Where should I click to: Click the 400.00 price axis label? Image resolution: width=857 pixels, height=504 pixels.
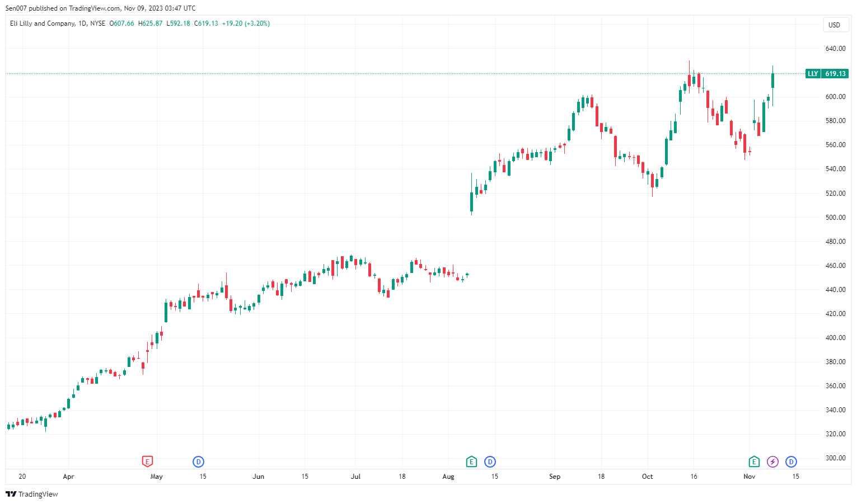(835, 338)
